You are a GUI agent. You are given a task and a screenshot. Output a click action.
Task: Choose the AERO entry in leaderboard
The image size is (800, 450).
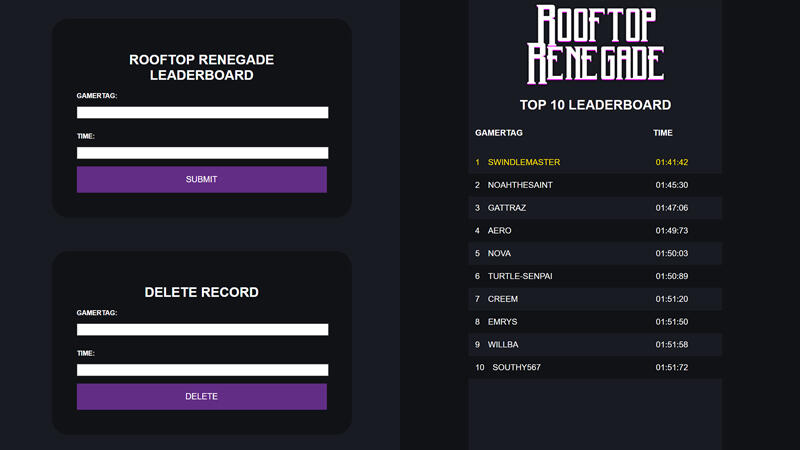[x=594, y=231]
